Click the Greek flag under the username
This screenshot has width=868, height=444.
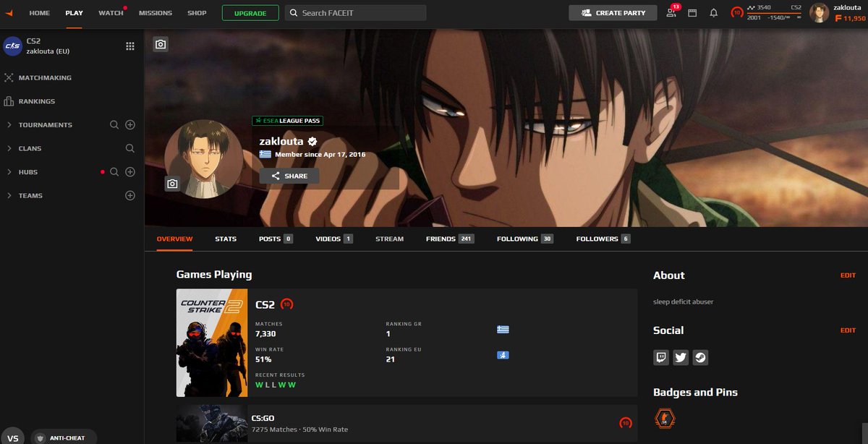[x=265, y=155]
